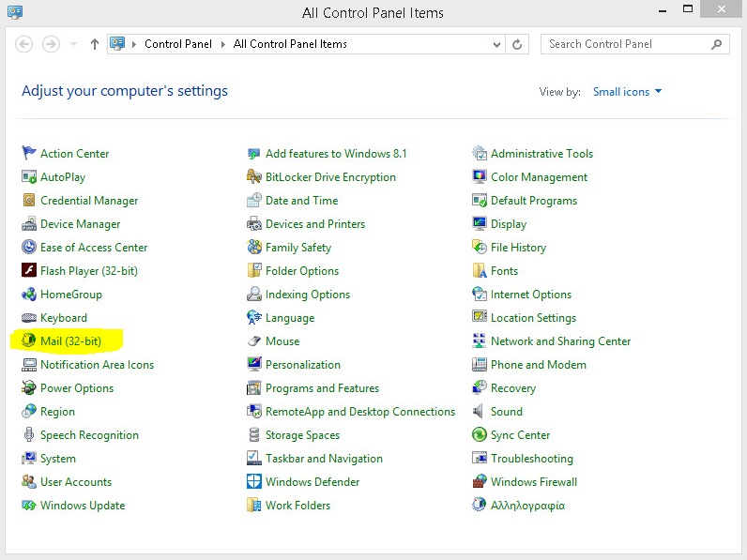Click the Date and Time icon
Screen dimensions: 747x560
[x=254, y=200]
